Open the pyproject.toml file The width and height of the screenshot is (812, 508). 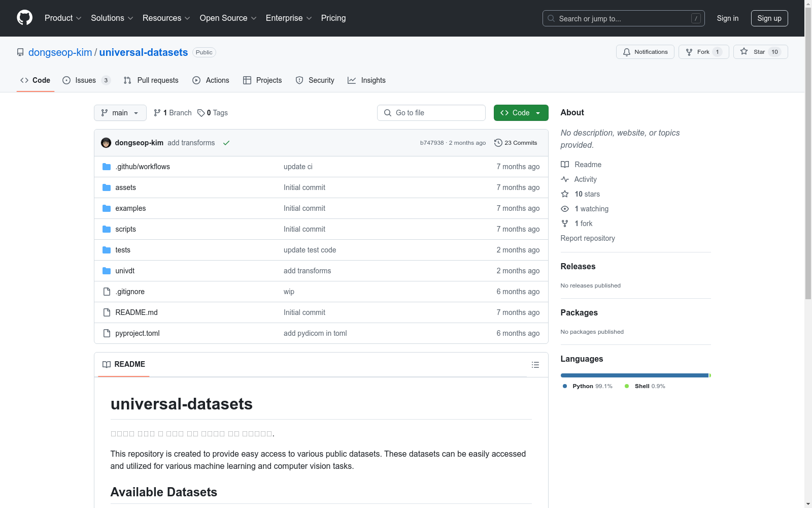pos(138,333)
